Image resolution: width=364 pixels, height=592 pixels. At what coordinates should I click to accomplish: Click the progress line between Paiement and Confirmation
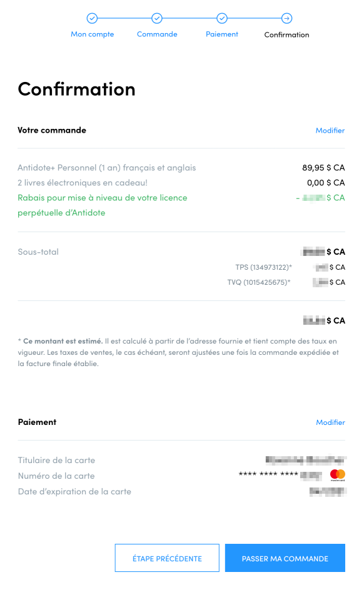(x=254, y=18)
